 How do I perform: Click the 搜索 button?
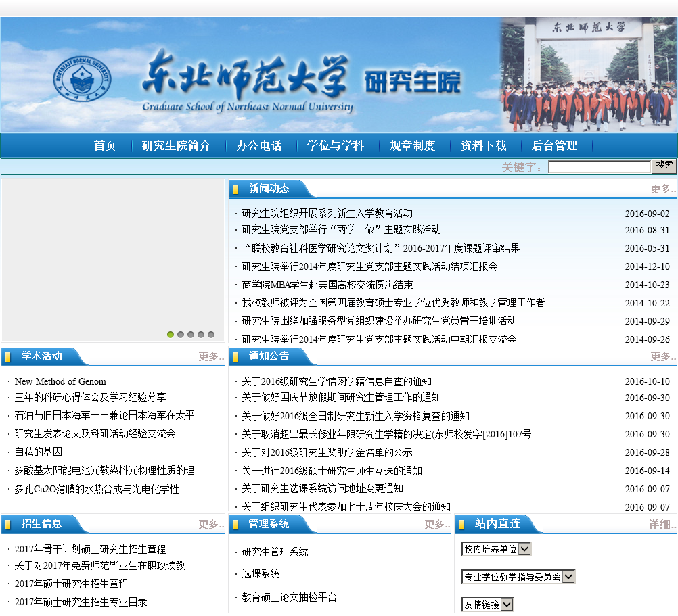(664, 166)
